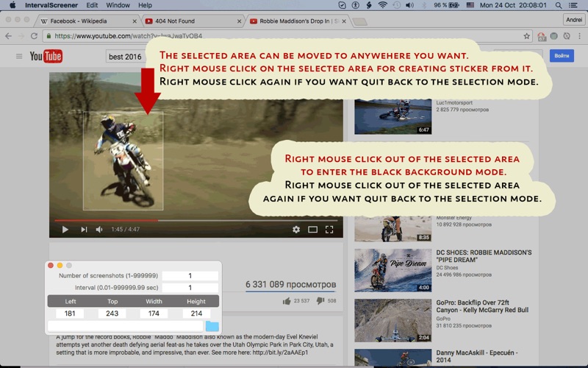Go to the YouTube home logo
This screenshot has width=588, height=368.
coord(46,57)
